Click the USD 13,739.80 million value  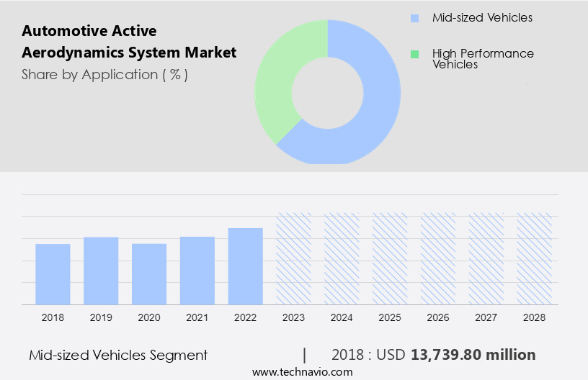[x=473, y=355]
